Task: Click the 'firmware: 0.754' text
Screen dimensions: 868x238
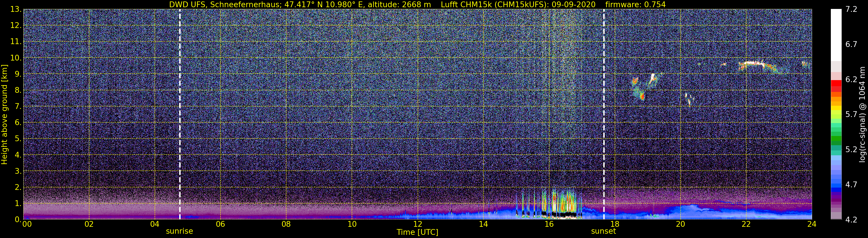Action: [x=635, y=4]
